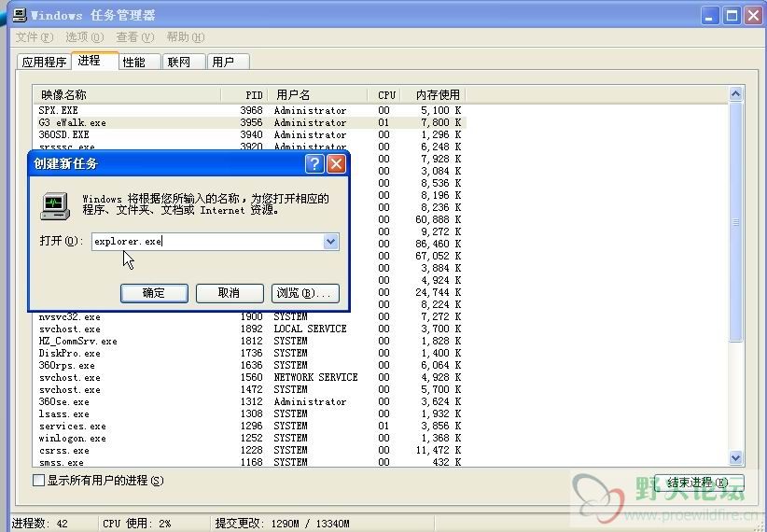Close the Task Manager window
Screen dimensions: 767x532
[754, 16]
